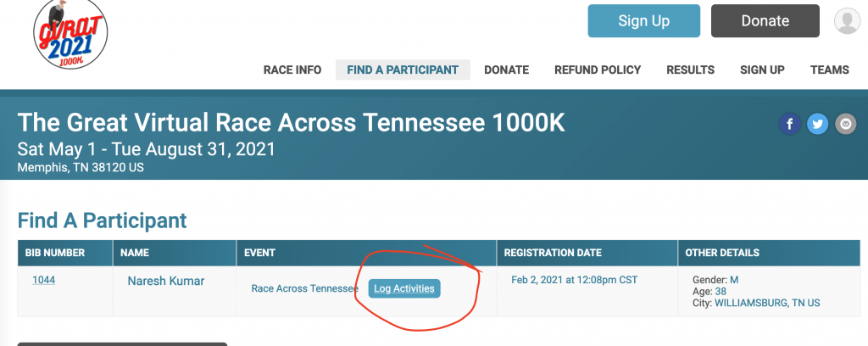Choose Sign Up in navigation menu
This screenshot has width=868, height=346.
(762, 70)
